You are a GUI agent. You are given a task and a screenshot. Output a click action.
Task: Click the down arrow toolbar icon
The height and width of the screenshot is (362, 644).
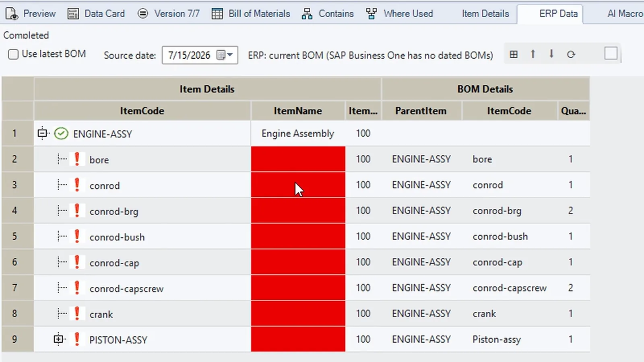[x=551, y=54]
